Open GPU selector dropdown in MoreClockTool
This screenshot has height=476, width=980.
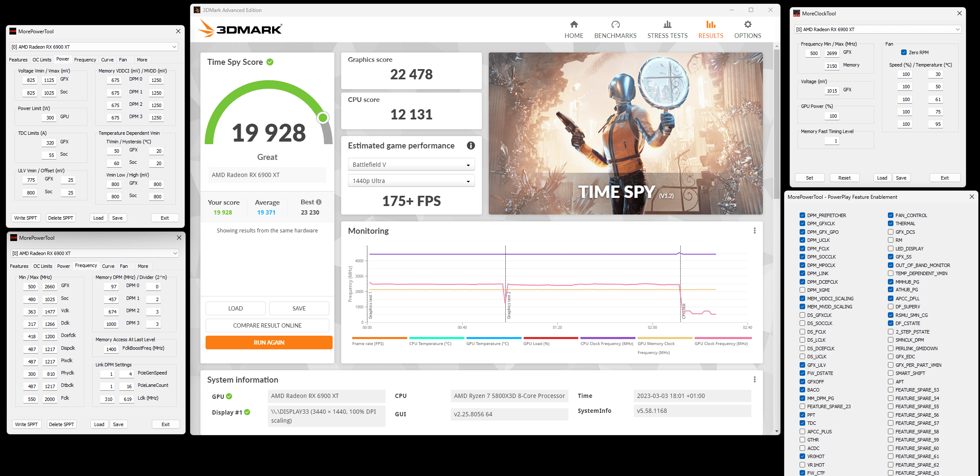point(878,29)
